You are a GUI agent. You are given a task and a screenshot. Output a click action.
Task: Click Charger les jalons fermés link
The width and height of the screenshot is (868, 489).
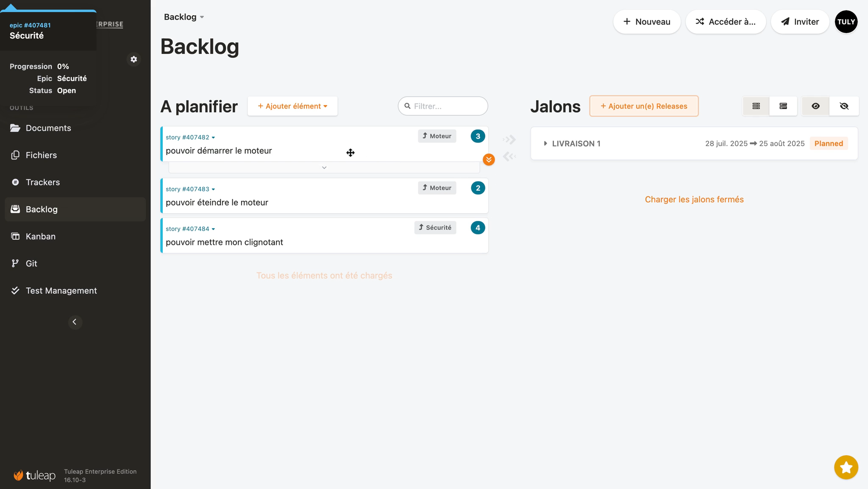694,200
